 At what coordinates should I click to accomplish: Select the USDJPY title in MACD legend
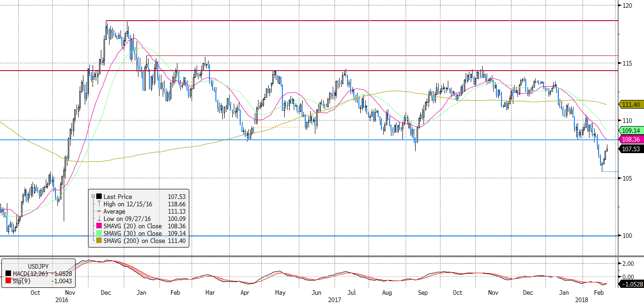37,266
